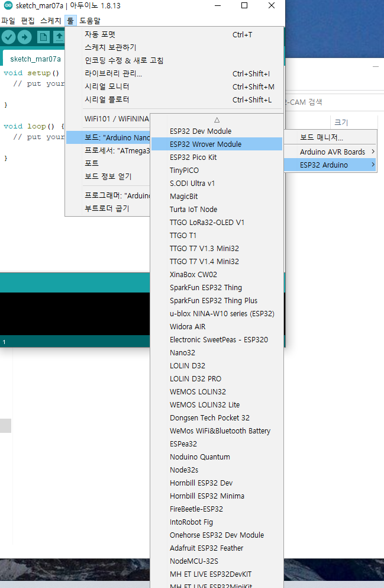Click the Verify checkmark toolbar icon
Viewport: 384px width, 588px height.
[x=9, y=37]
